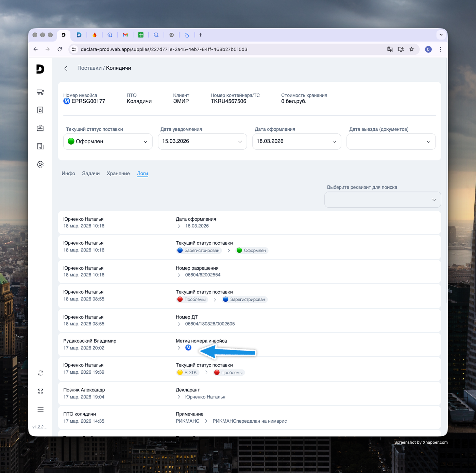The image size is (476, 473).
Task: Click the timestamp 17 мар. 2026 14:35
Action: point(84,421)
